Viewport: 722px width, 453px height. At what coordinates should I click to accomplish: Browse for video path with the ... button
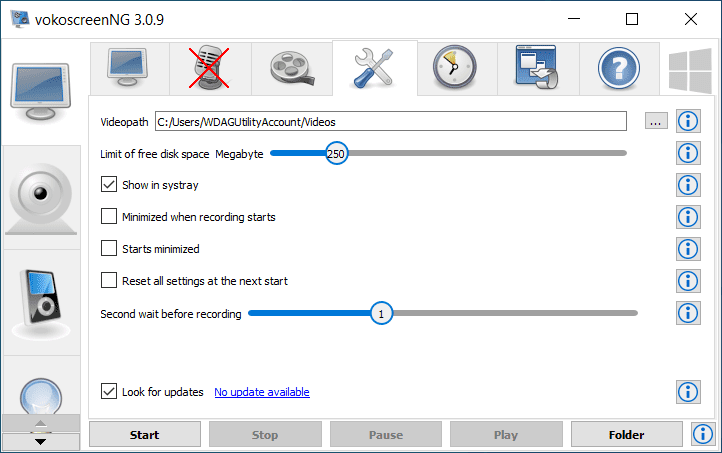click(x=656, y=122)
